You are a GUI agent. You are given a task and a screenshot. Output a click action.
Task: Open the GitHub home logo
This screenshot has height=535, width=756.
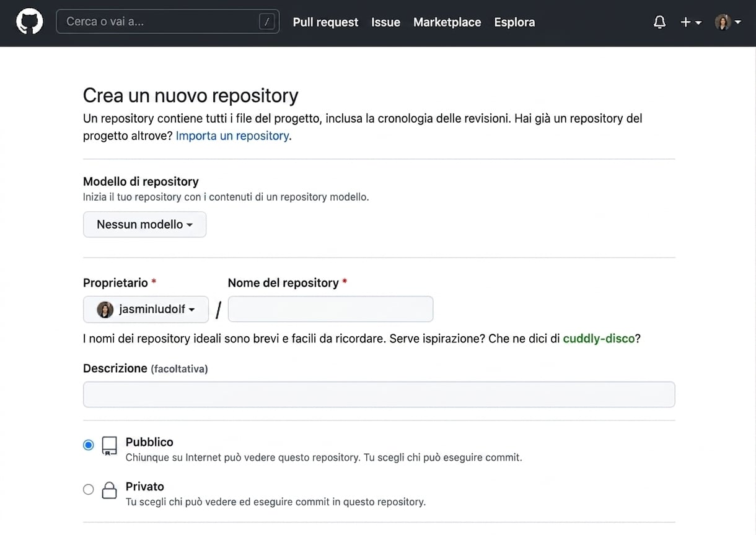(x=29, y=22)
